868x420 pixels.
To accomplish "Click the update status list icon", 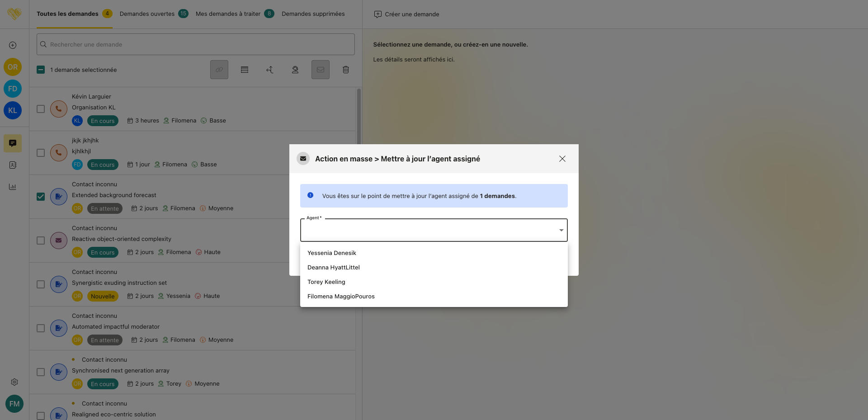I will coord(244,70).
